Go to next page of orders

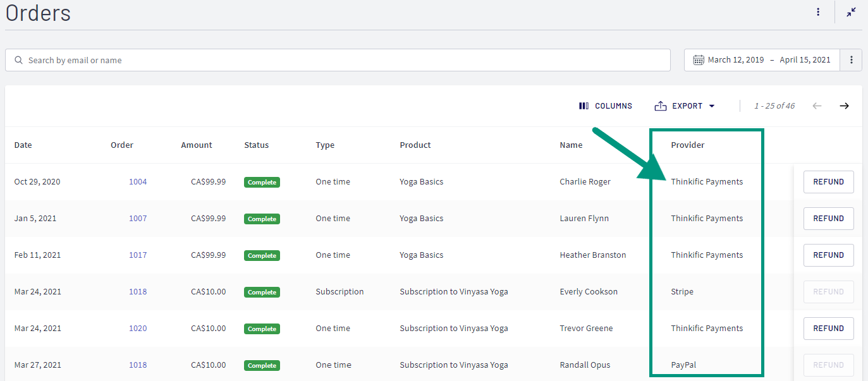844,106
